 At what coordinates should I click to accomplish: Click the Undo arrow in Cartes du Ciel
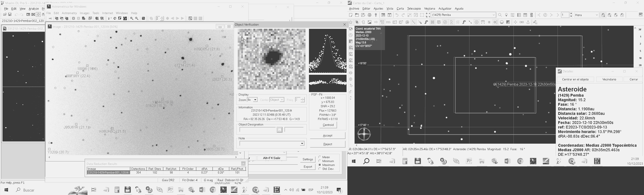tap(397, 15)
